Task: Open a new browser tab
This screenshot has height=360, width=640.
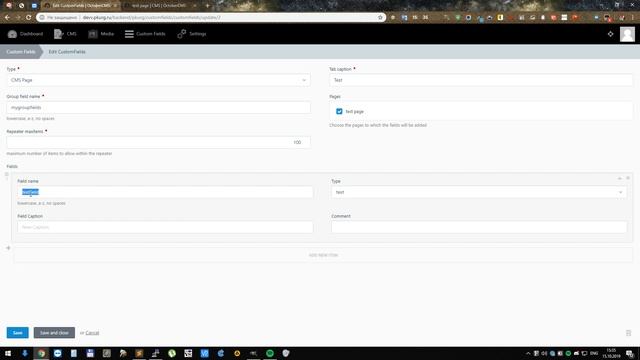Action: pyautogui.click(x=208, y=6)
